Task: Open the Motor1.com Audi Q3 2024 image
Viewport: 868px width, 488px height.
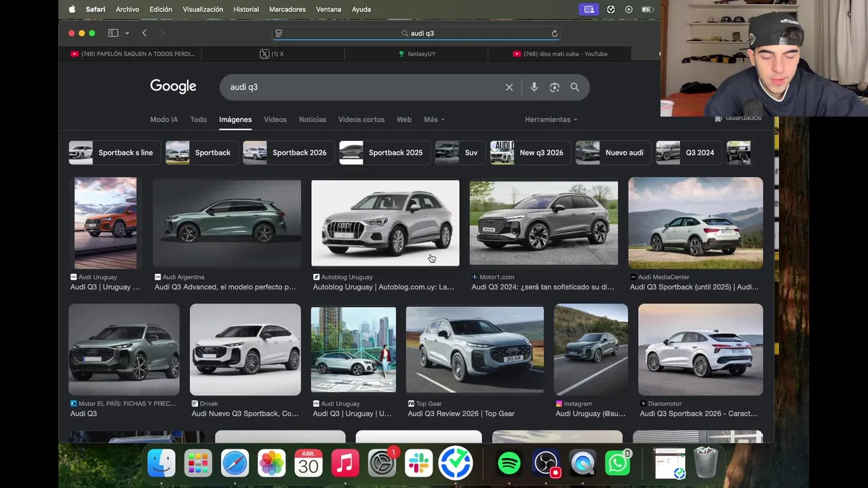Action: (544, 222)
